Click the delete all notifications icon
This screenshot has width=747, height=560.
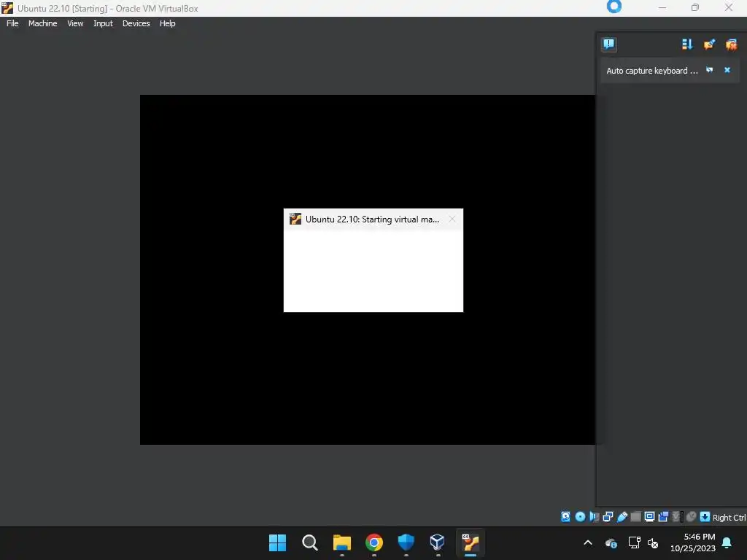(731, 44)
